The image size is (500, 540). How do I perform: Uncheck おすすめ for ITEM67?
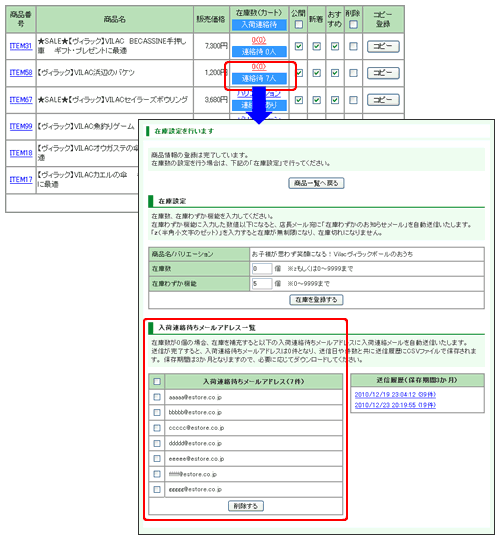(x=335, y=100)
